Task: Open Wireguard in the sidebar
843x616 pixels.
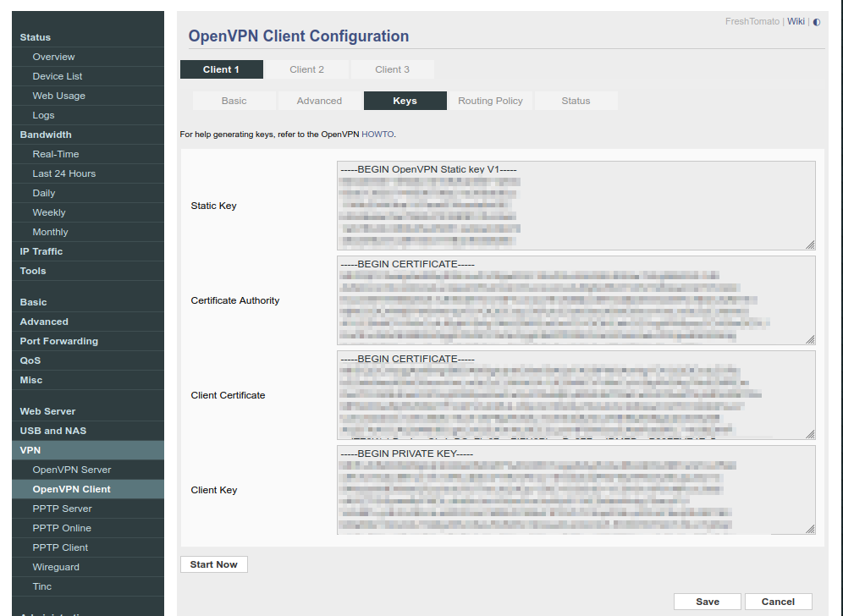Action: (88, 567)
